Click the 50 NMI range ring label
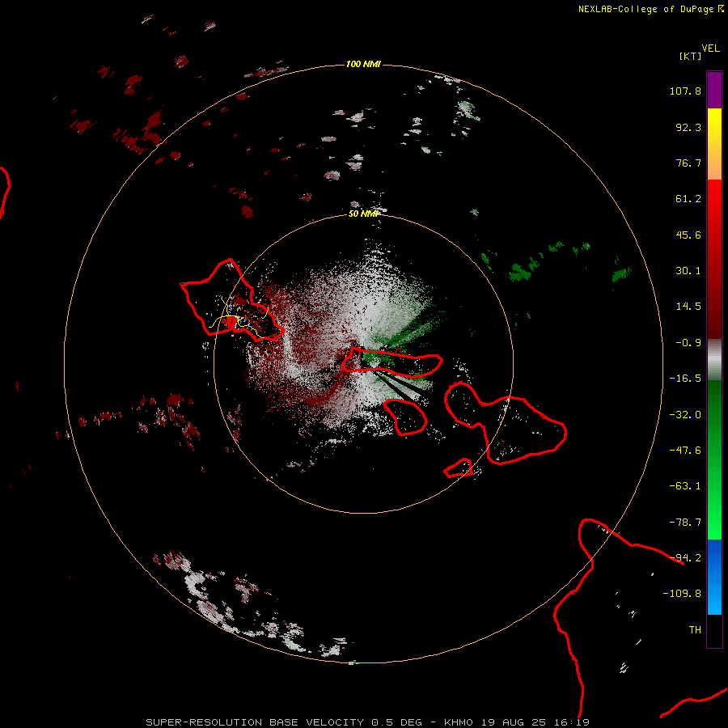Viewport: 728px width, 728px height. coord(363,214)
